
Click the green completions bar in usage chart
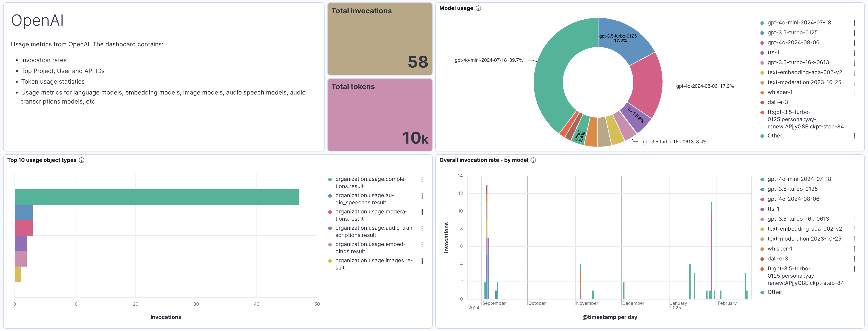[157, 197]
